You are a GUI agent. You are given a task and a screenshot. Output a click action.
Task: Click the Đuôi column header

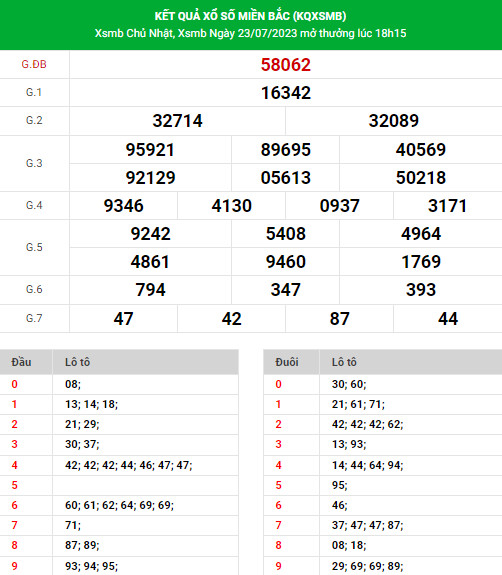coord(287,362)
